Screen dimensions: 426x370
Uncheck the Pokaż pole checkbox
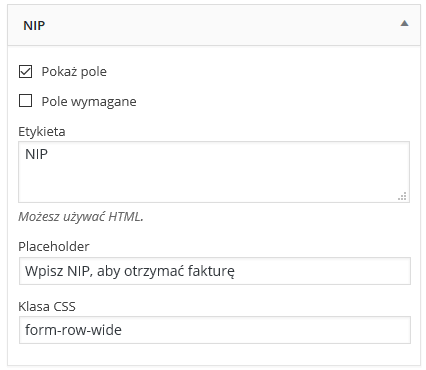[26, 72]
